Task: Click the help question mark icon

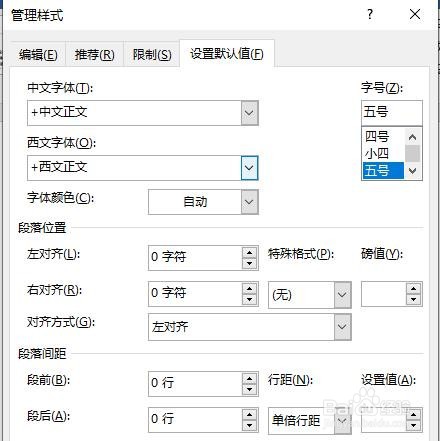Action: pos(370,14)
